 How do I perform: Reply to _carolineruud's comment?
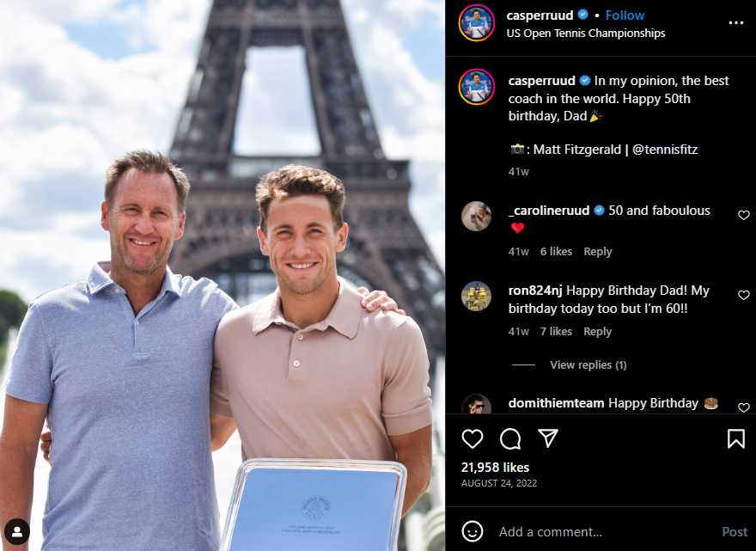[597, 251]
